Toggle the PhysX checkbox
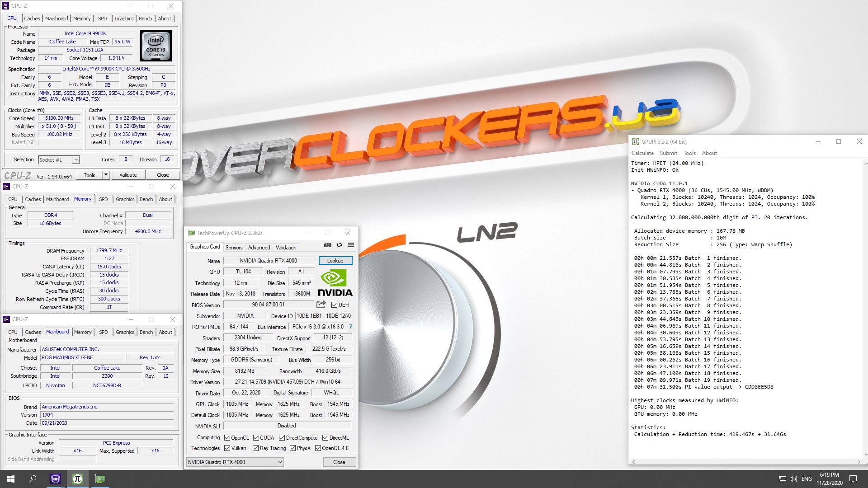Screen dimensions: 868x488 (292, 448)
